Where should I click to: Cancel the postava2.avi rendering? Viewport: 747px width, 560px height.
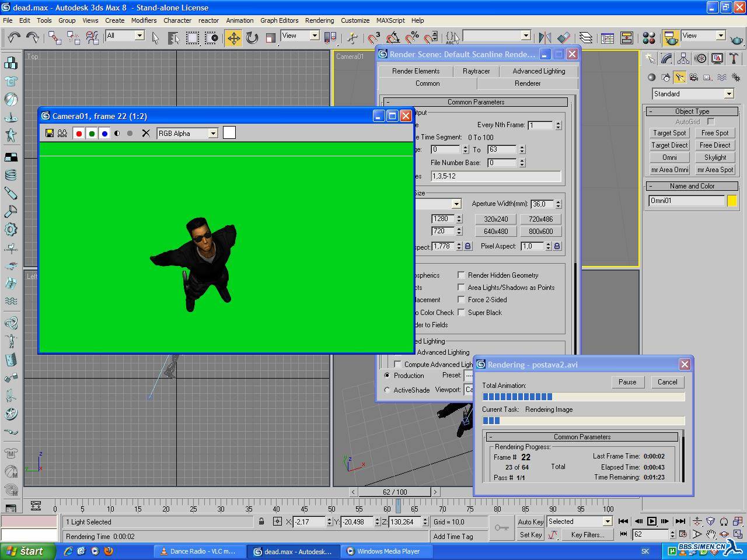click(x=667, y=382)
